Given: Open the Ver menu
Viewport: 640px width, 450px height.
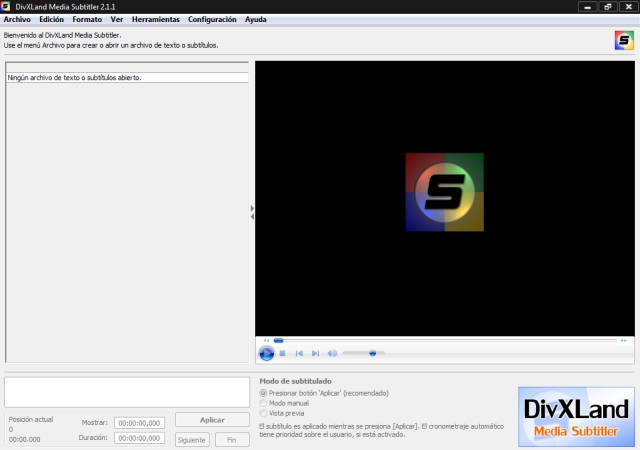Looking at the screenshot, I should (117, 20).
